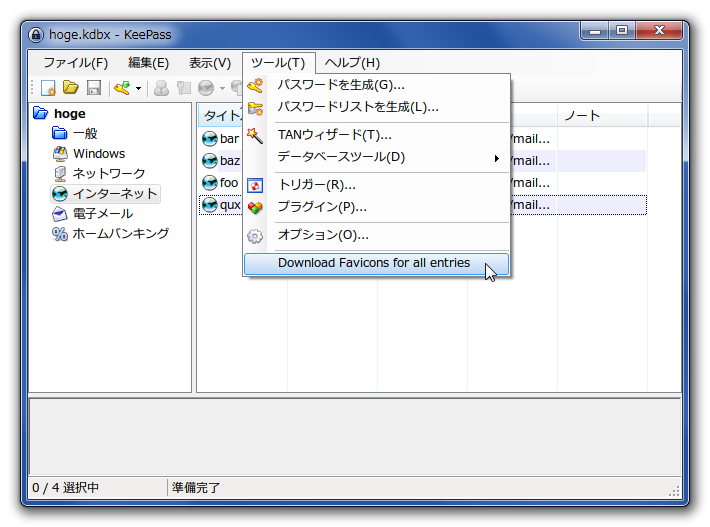Image resolution: width=710 pixels, height=527 pixels.
Task: Click the Open URL globe toolbar icon
Action: click(x=206, y=88)
